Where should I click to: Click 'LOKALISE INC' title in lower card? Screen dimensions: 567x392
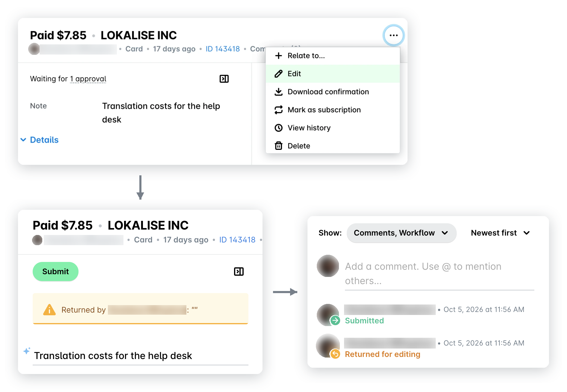coord(148,225)
